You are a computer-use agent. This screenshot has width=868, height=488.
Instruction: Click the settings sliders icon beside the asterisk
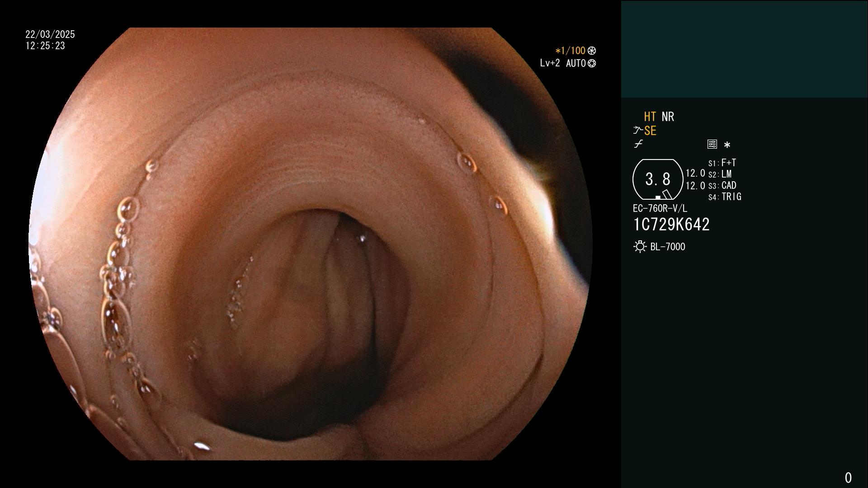point(712,144)
